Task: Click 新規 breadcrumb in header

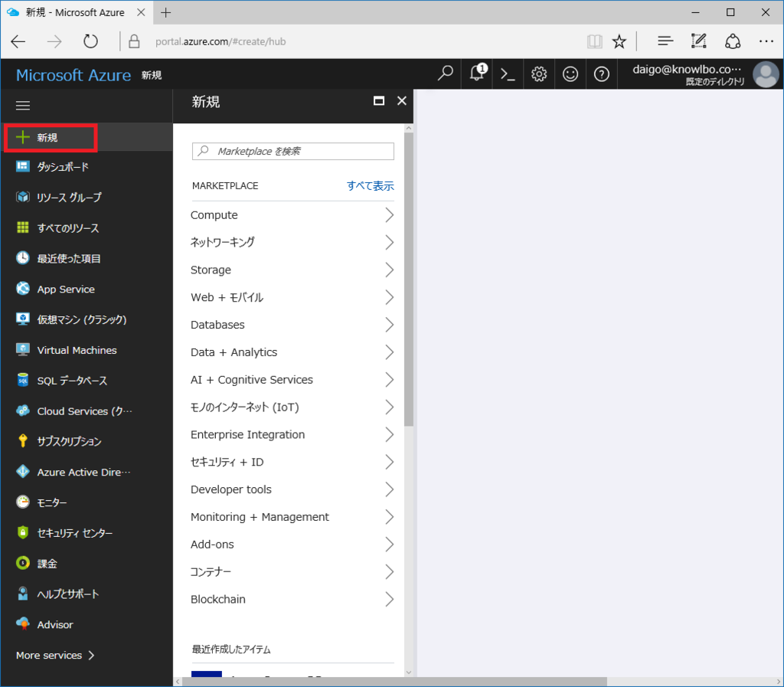Action: coord(152,76)
